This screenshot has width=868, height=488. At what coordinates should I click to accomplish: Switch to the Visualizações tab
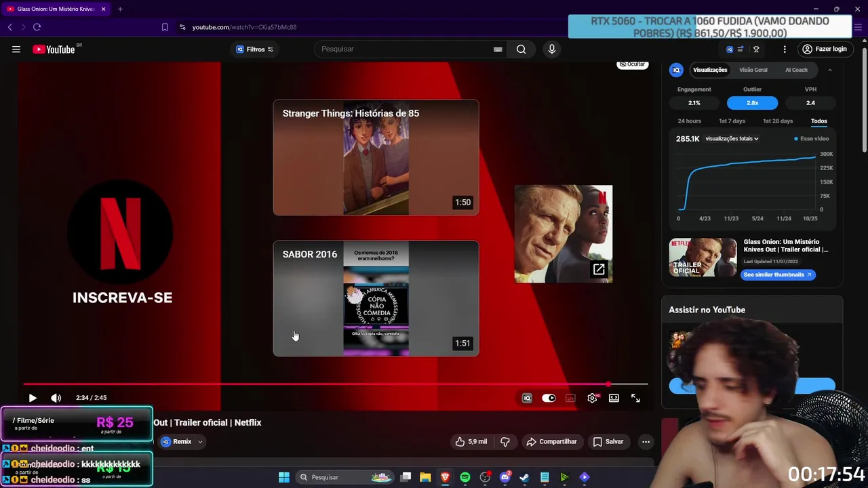[710, 70]
